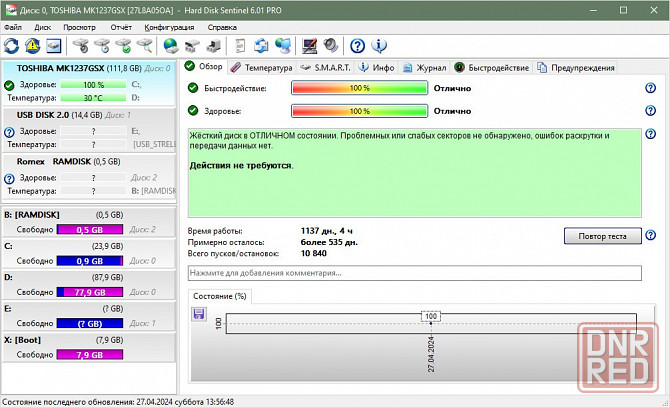Open the Справка menu

click(222, 27)
